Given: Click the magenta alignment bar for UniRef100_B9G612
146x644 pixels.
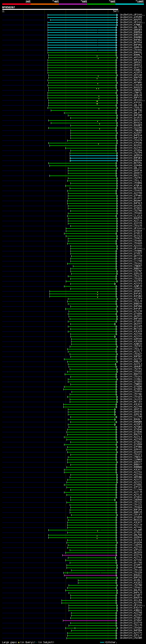Looking at the screenshot, I should point(91,575).
